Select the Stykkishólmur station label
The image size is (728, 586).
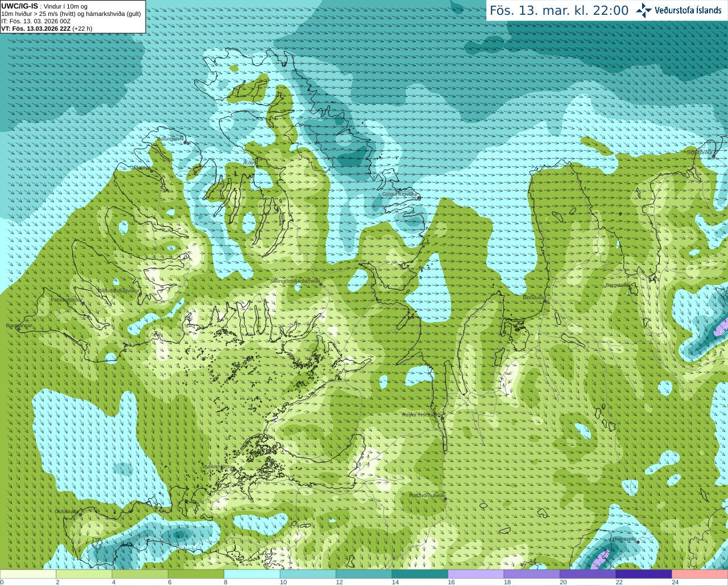point(218,467)
